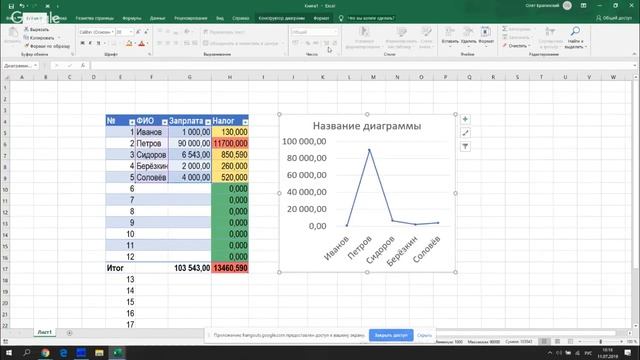Open ribbon display options icon
Screen dimensions: 640x360
coord(584,6)
